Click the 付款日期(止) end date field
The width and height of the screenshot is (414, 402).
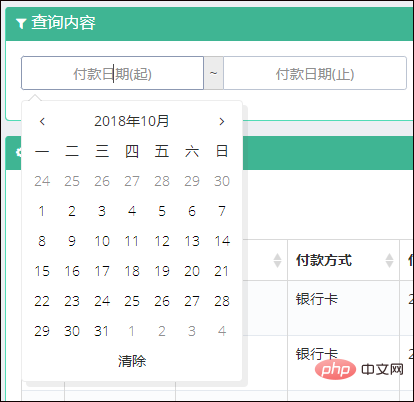(315, 73)
